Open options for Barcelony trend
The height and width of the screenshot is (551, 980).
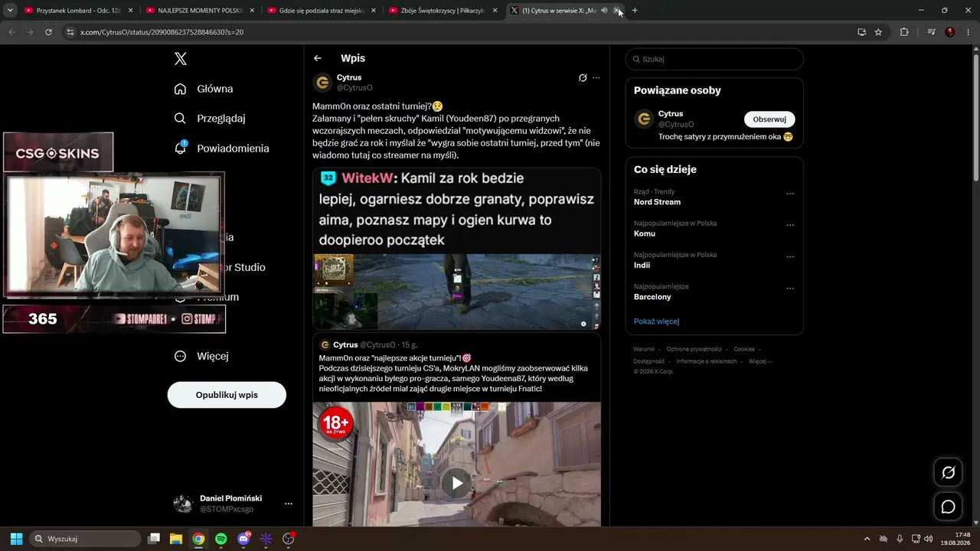(791, 289)
